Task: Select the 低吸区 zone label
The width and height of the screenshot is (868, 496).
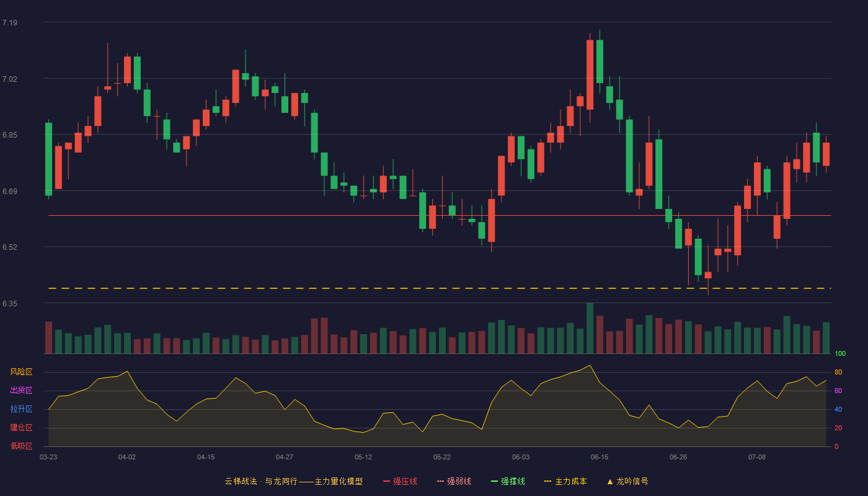Action: tap(21, 446)
